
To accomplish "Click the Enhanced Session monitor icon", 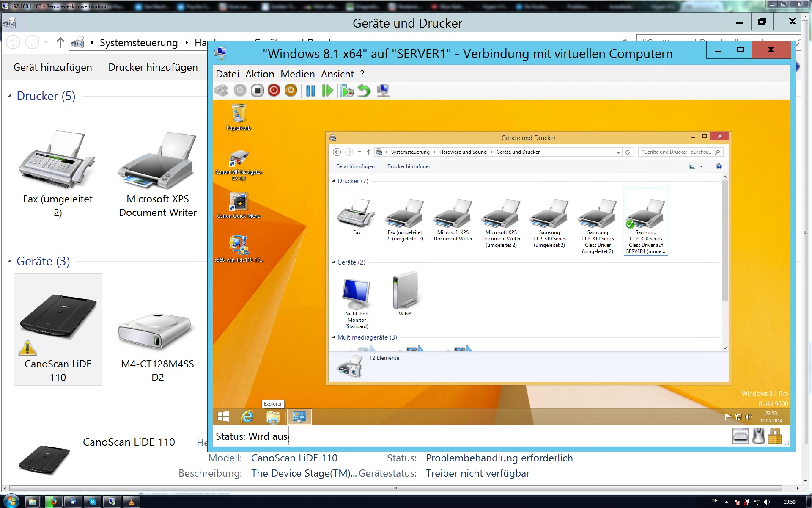I will pyautogui.click(x=383, y=91).
